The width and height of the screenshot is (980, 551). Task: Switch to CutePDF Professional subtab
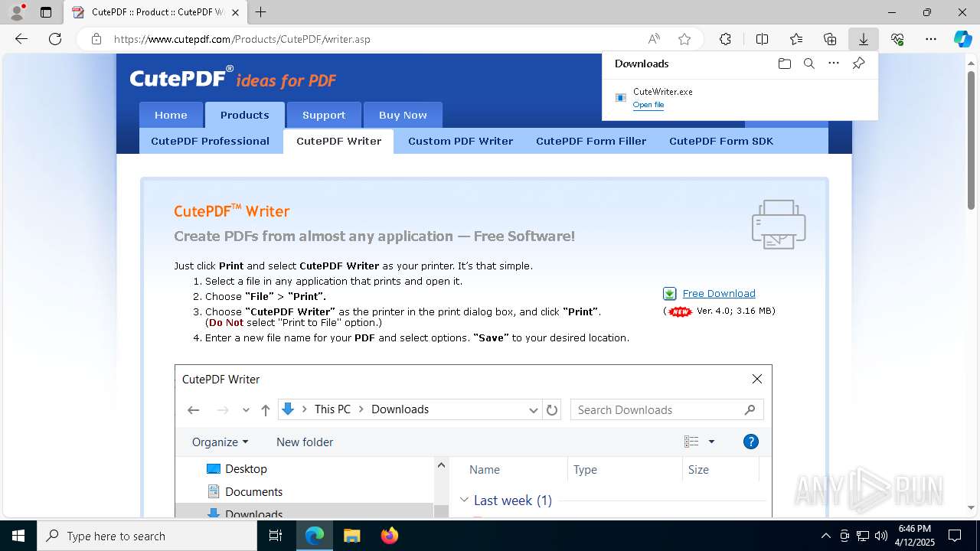211,141
